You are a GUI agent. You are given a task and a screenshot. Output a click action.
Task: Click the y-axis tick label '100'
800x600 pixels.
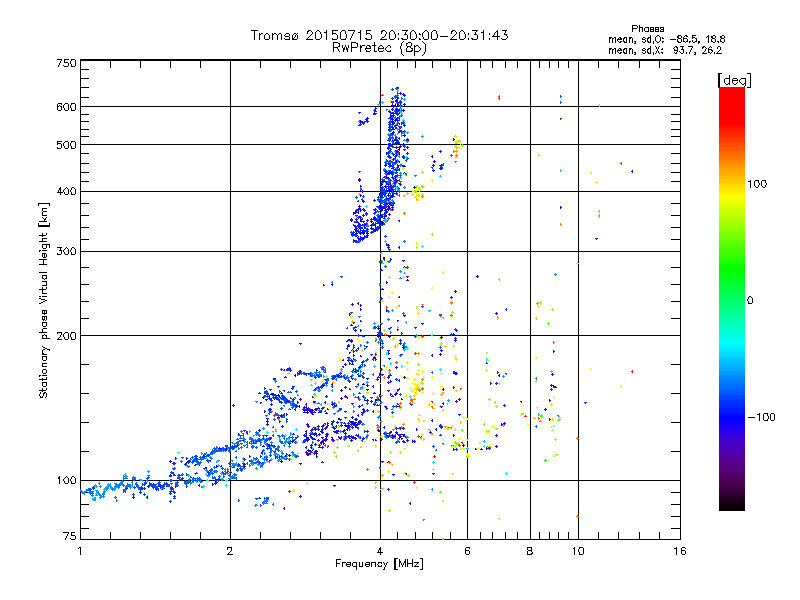66,481
